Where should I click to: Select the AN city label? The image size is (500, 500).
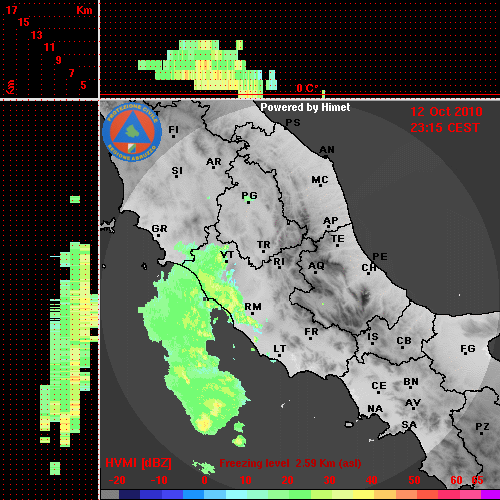327,150
